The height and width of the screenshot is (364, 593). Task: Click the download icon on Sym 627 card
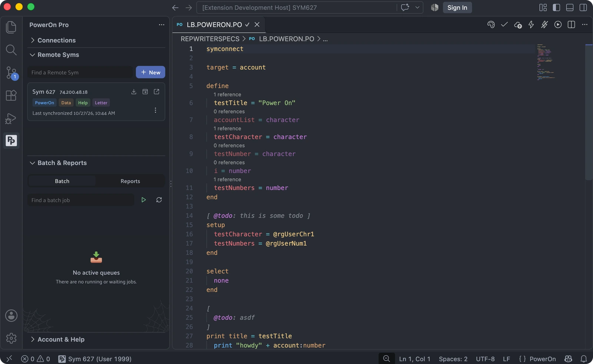pos(134,92)
